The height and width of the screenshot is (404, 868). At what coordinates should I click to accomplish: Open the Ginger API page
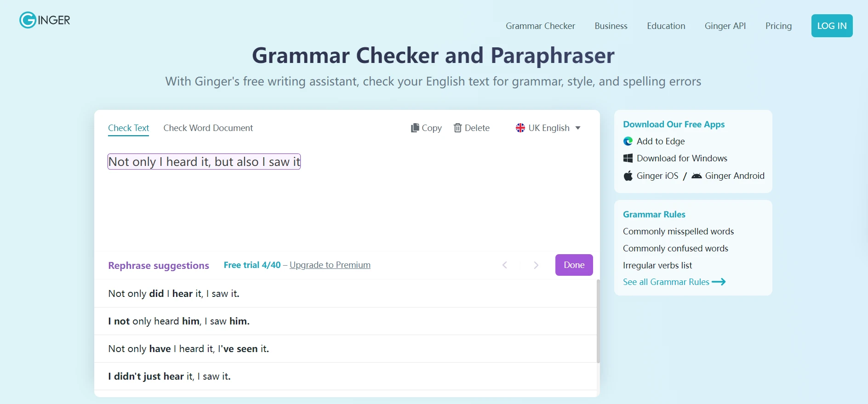(x=725, y=26)
